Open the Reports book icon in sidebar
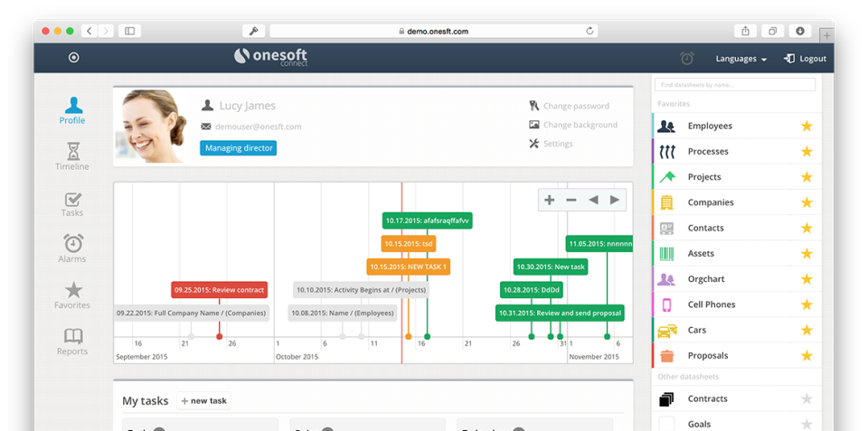This screenshot has height=431, width=868. pyautogui.click(x=73, y=336)
